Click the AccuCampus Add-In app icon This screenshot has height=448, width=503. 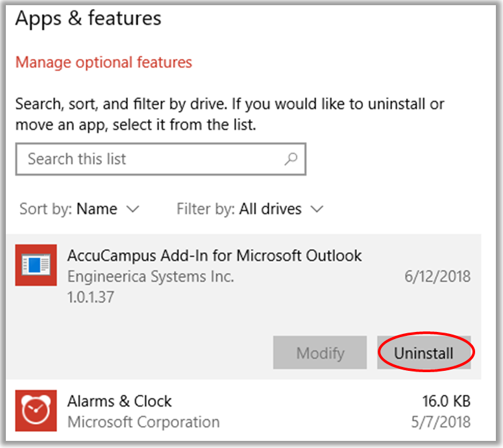36,265
